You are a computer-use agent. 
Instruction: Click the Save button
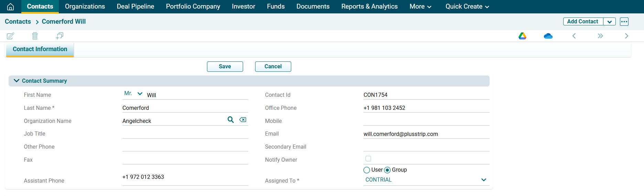tap(225, 67)
